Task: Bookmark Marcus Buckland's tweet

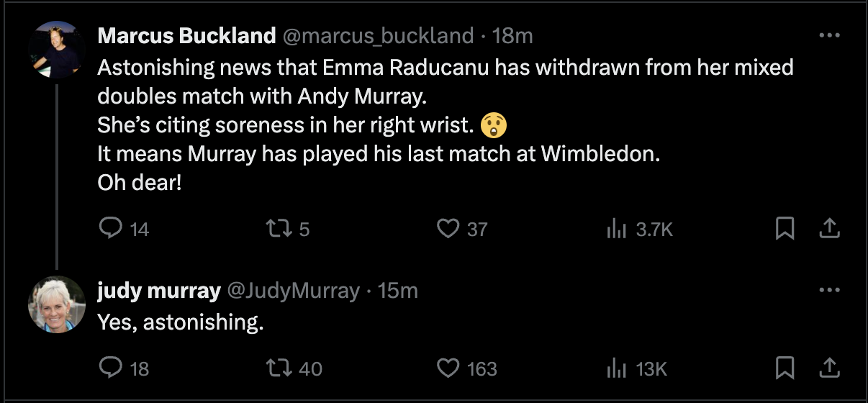Action: 785,229
